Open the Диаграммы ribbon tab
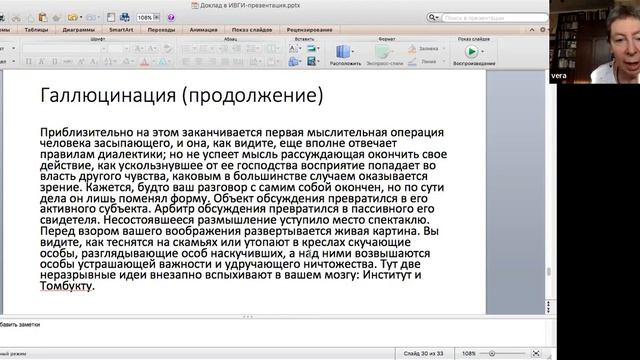 coord(78,30)
